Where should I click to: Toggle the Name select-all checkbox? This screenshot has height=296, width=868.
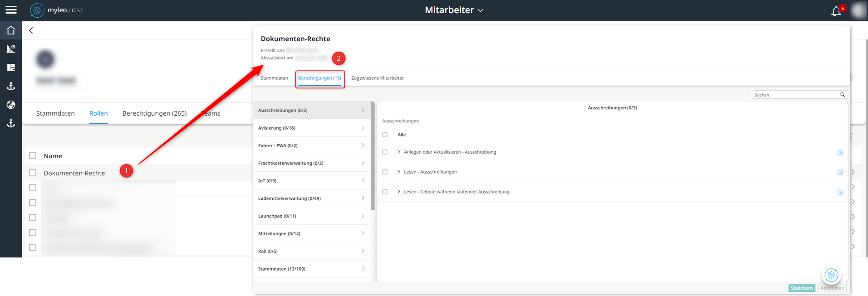tap(33, 155)
